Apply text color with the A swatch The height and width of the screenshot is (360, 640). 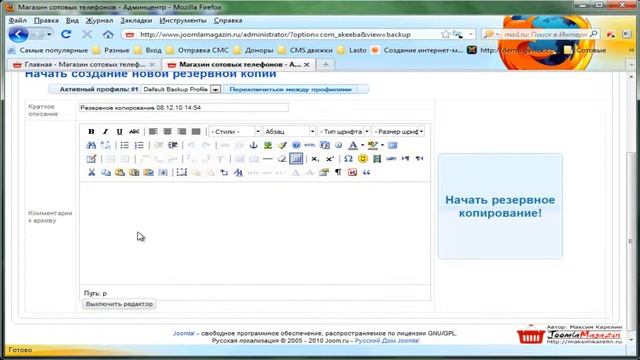pos(353,145)
